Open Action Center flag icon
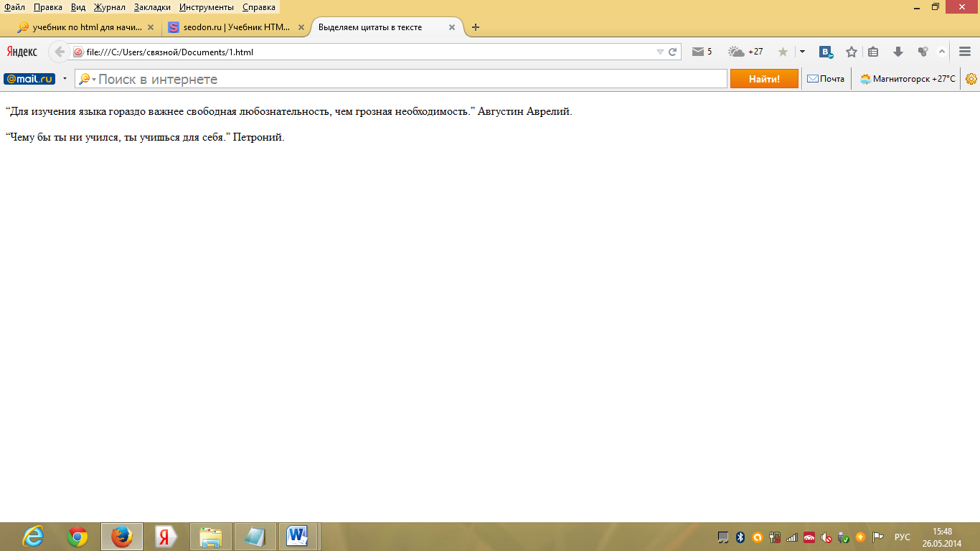The image size is (980, 551). click(877, 537)
